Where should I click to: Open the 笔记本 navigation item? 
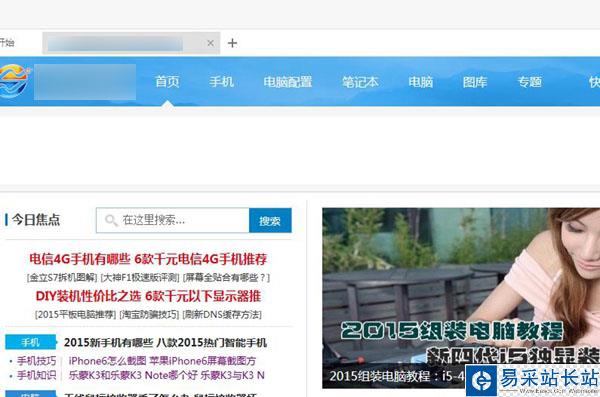360,82
